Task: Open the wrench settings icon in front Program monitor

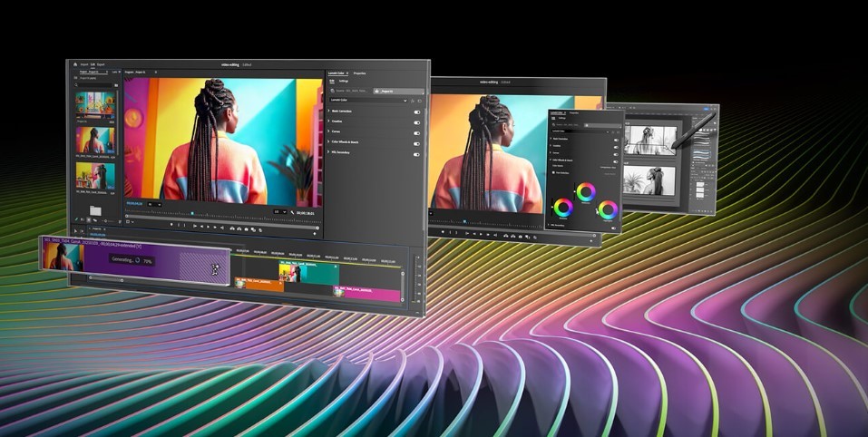Action: tap(292, 212)
